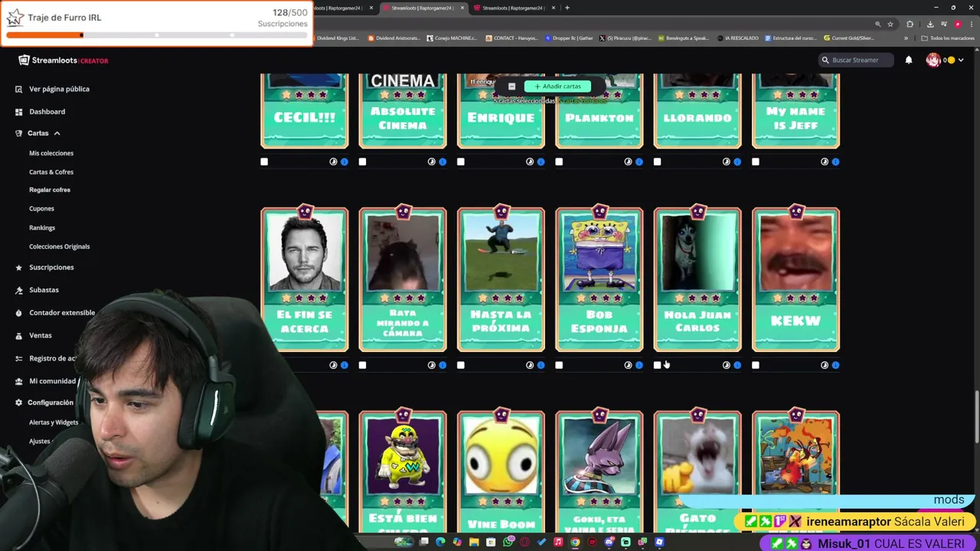The image size is (980, 551).
Task: Click the star icon beside Suscripciones
Action: pyautogui.click(x=18, y=267)
